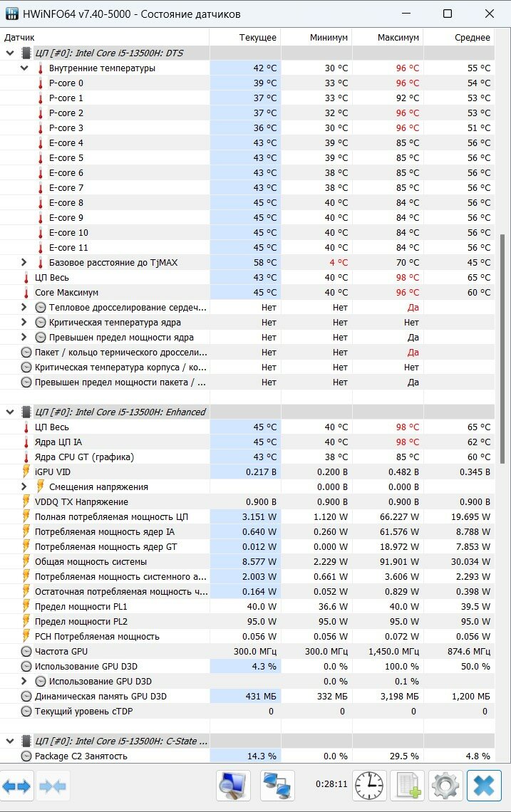This screenshot has height=812, width=511.
Task: Select E-core 8 row
Action: (247, 202)
